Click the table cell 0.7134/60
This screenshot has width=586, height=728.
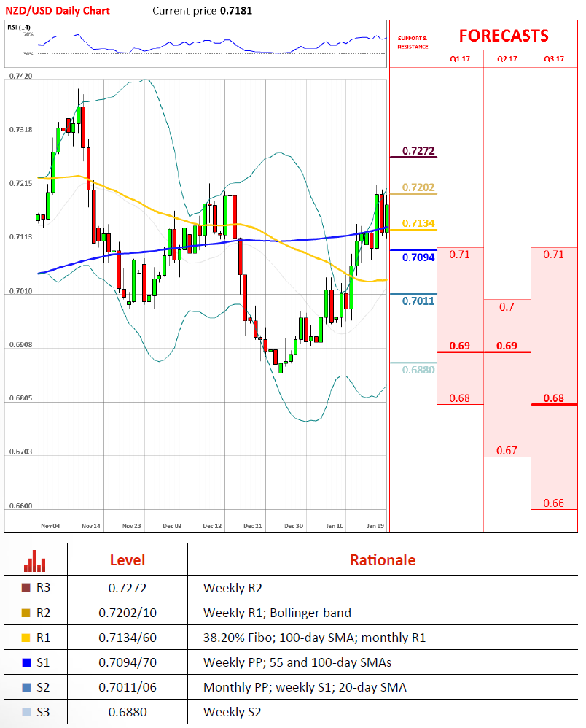pyautogui.click(x=128, y=638)
